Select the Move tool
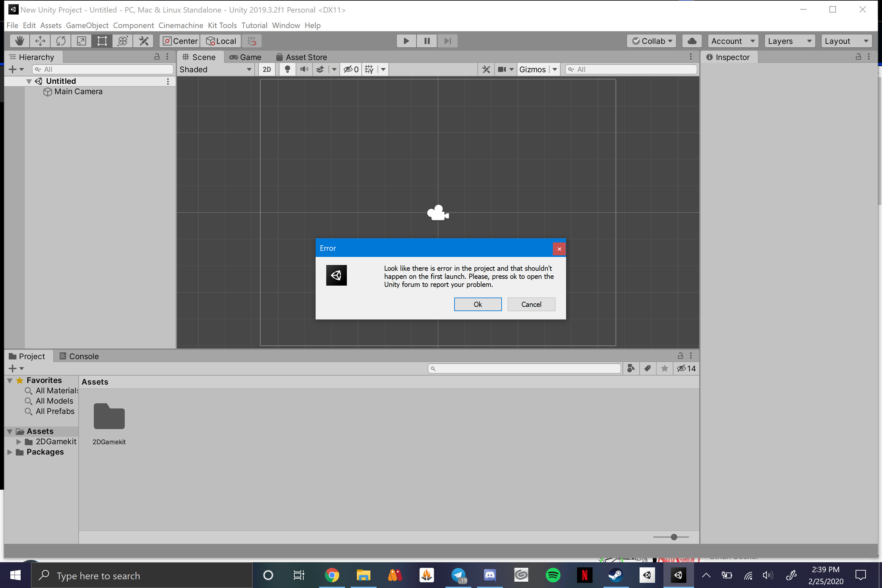 (40, 41)
